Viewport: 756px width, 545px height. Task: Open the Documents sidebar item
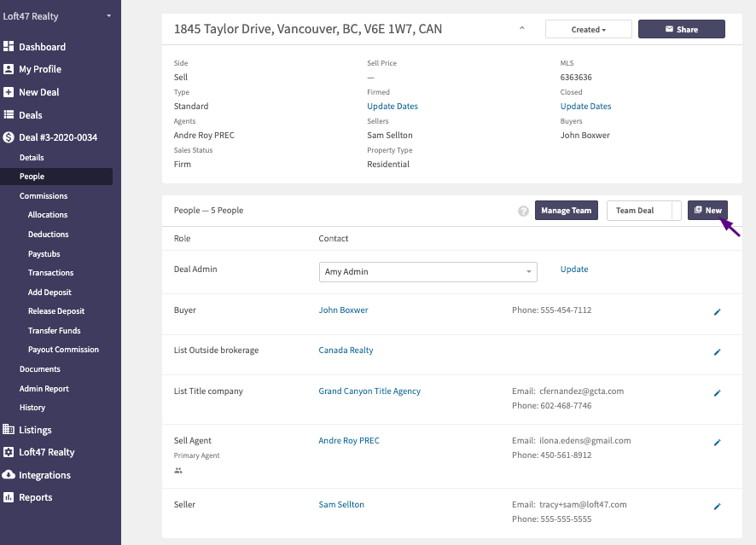tap(40, 369)
